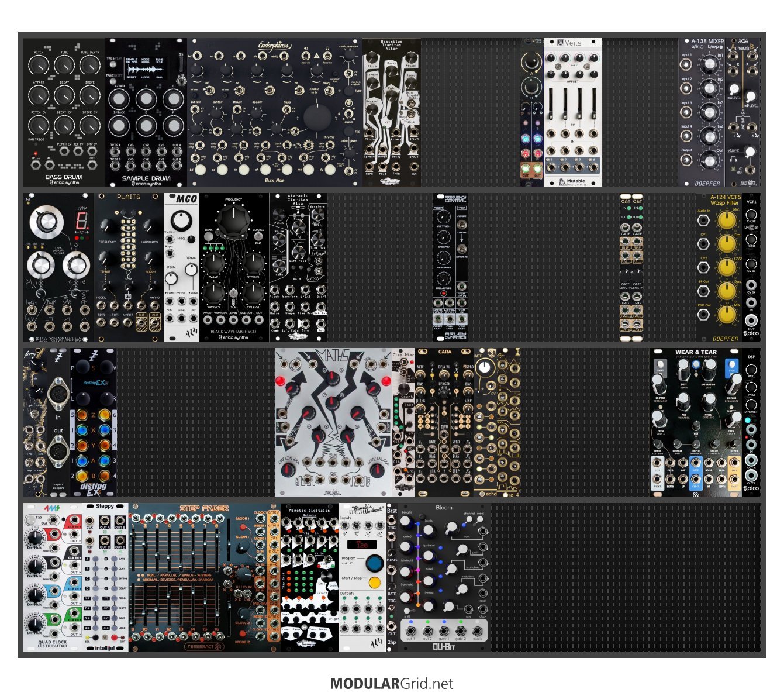Click the A-138 Input 2 jack
The width and height of the screenshot is (784, 696).
686,88
